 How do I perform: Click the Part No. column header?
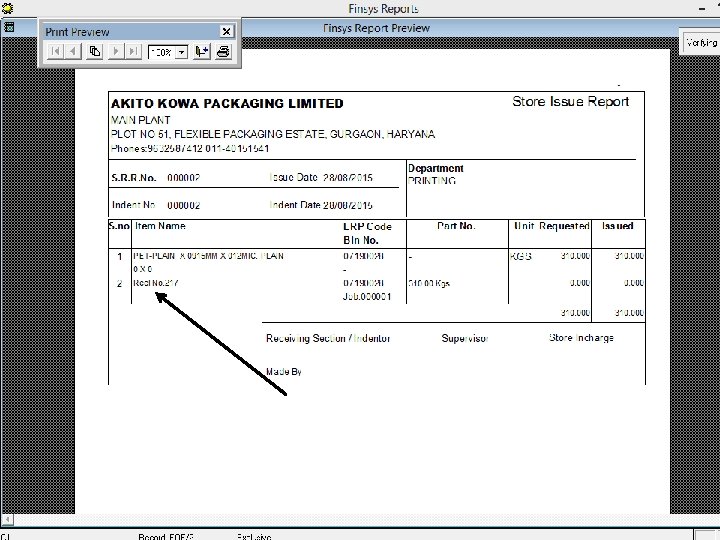tap(456, 226)
